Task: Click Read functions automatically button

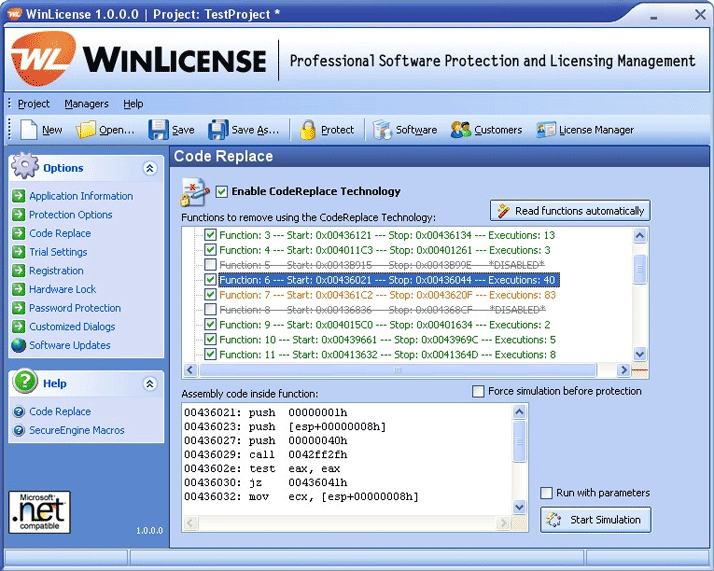Action: click(x=570, y=211)
